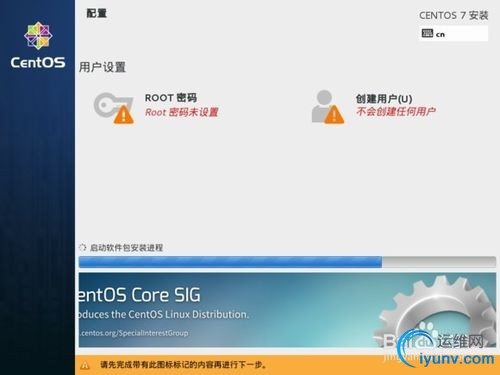Open the ROOT 密码 setting
The width and height of the screenshot is (500, 375).
pyautogui.click(x=171, y=98)
